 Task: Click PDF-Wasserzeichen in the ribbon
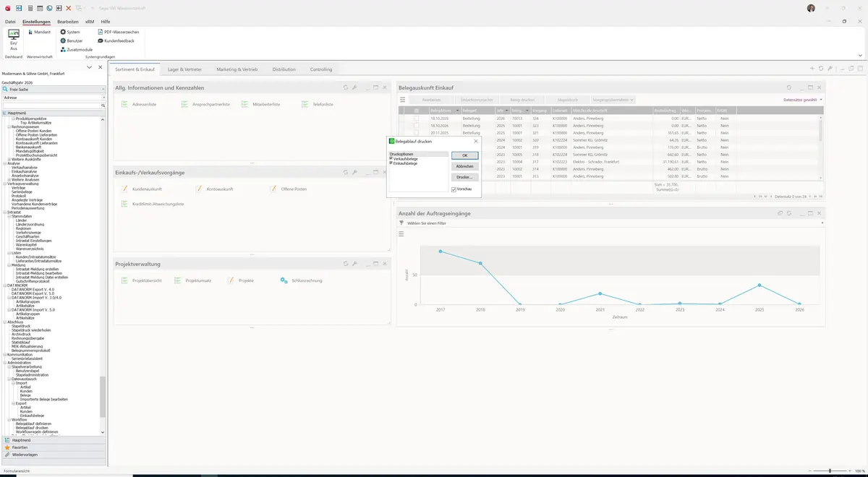119,33
